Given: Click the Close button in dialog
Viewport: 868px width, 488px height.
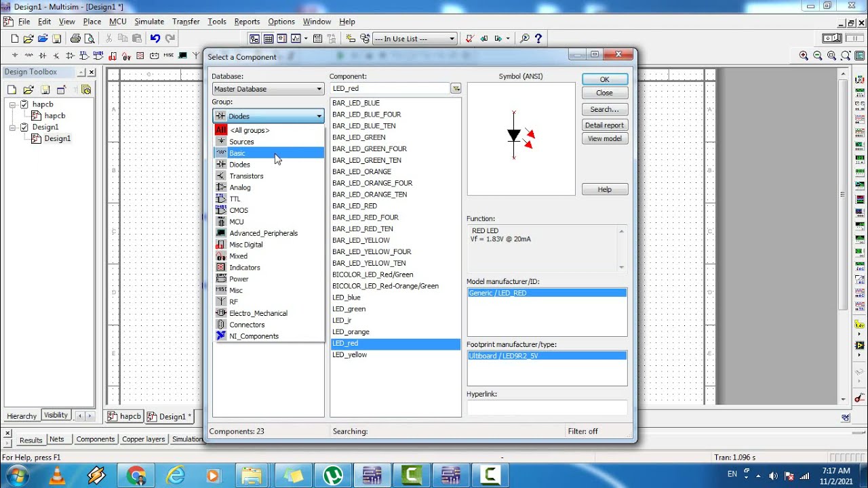Looking at the screenshot, I should tap(604, 93).
